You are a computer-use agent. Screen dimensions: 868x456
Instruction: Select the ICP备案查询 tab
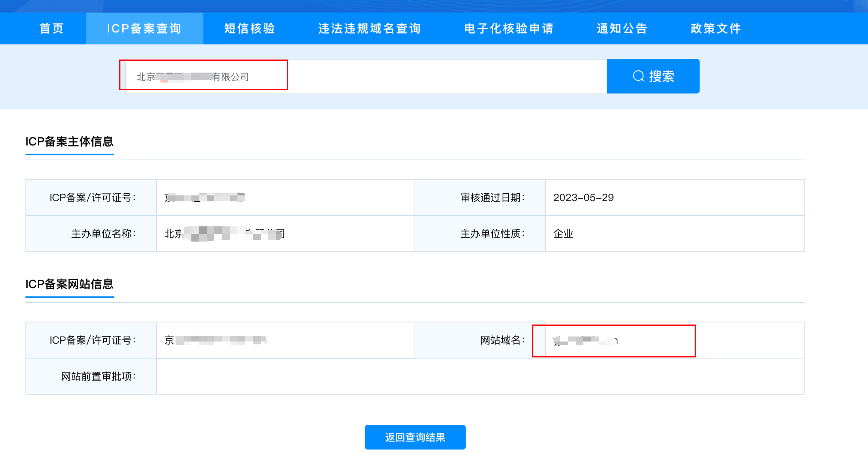(144, 29)
